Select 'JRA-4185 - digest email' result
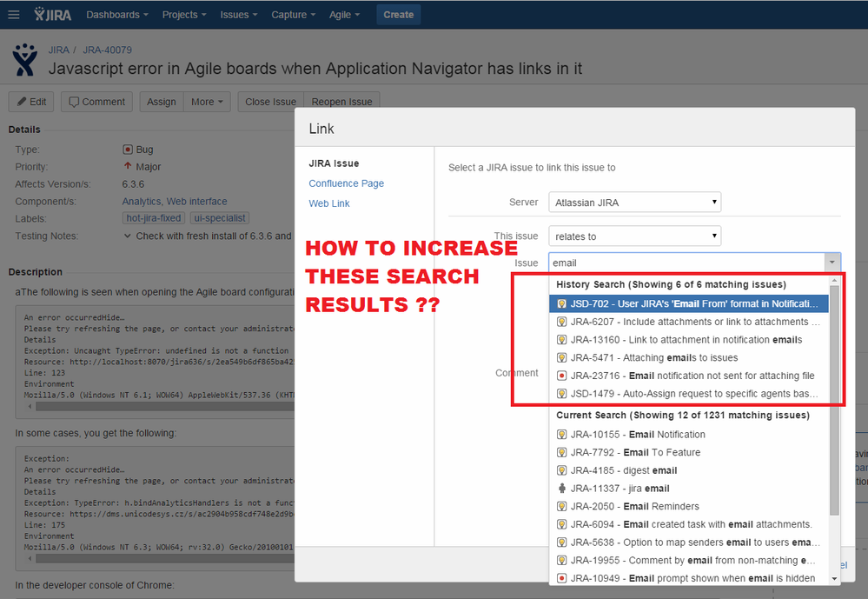 (689, 470)
